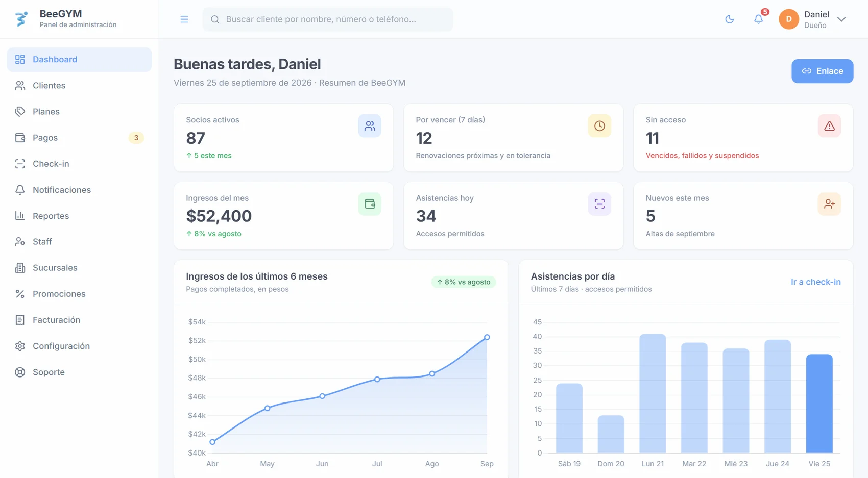Open Planes in the sidebar

click(x=79, y=112)
